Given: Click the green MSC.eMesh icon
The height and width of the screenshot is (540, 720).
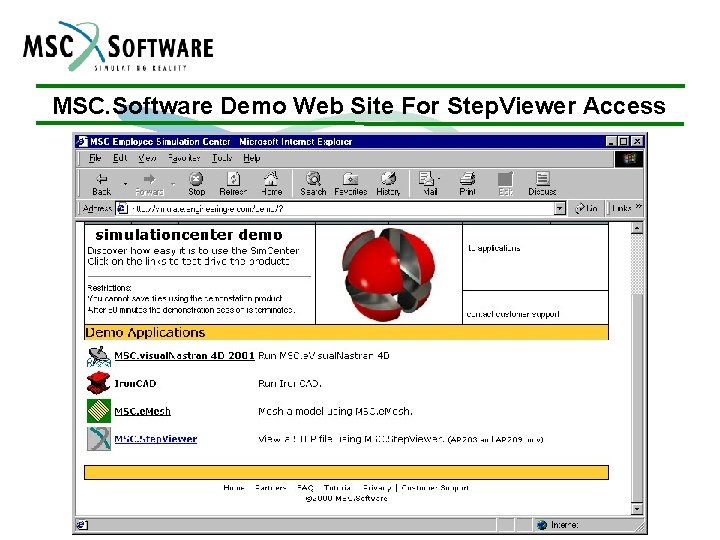Looking at the screenshot, I should coord(99,411).
